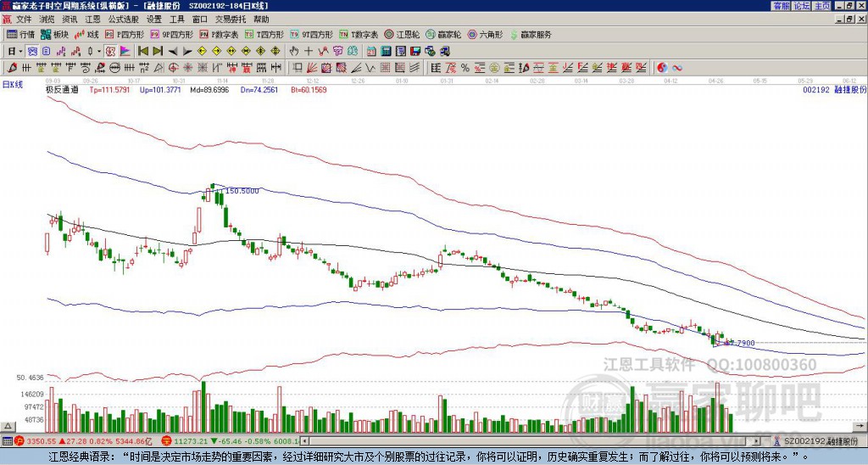Open the T四方形 tool
The width and height of the screenshot is (868, 465).
(264, 34)
